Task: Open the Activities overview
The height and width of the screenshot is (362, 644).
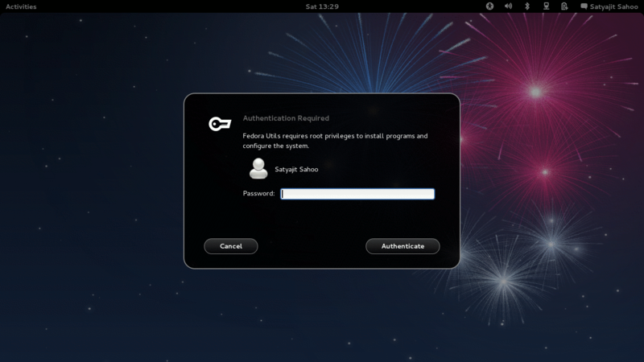Action: pyautogui.click(x=21, y=6)
